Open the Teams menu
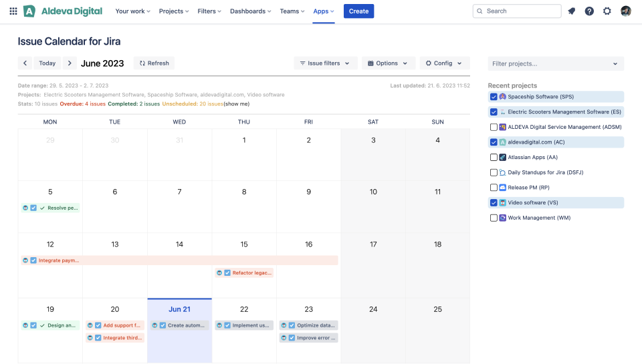 (292, 11)
